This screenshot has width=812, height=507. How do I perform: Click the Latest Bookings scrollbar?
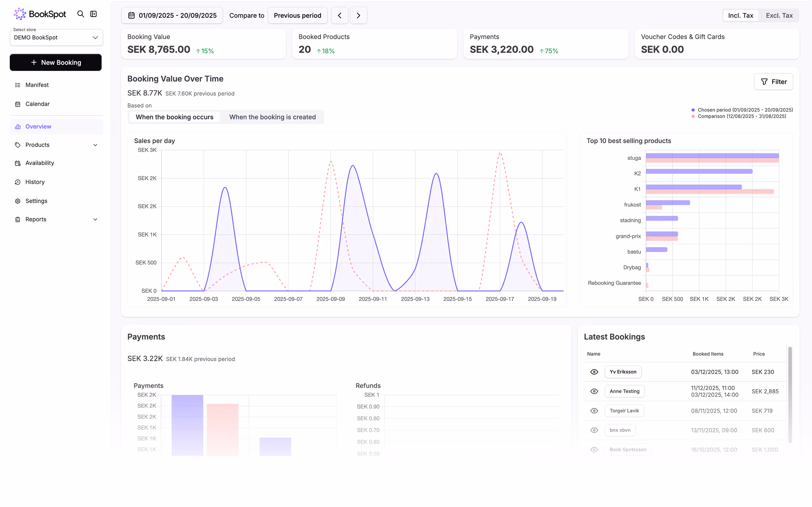click(x=790, y=394)
